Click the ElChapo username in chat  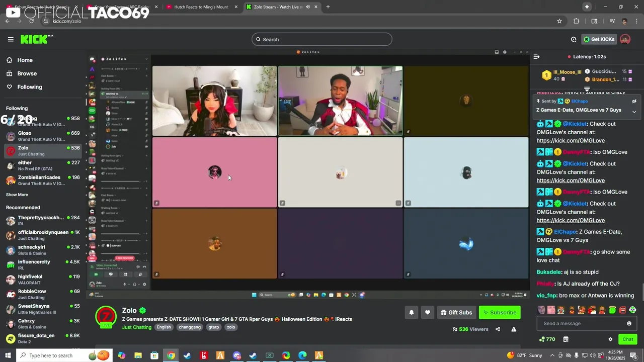[x=565, y=232]
